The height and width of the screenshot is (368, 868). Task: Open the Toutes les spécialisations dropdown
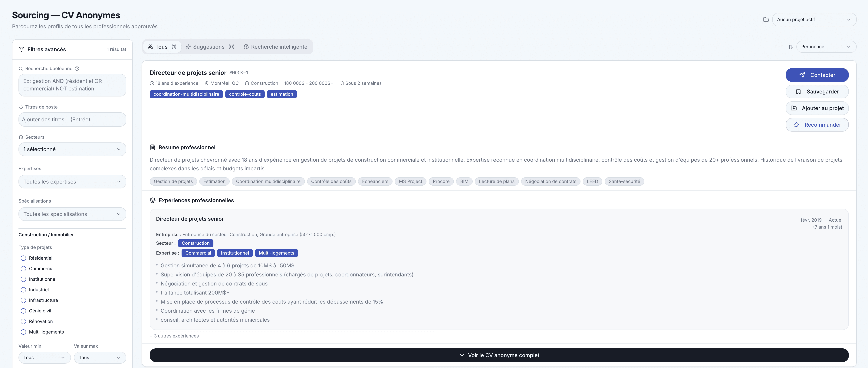pyautogui.click(x=72, y=214)
